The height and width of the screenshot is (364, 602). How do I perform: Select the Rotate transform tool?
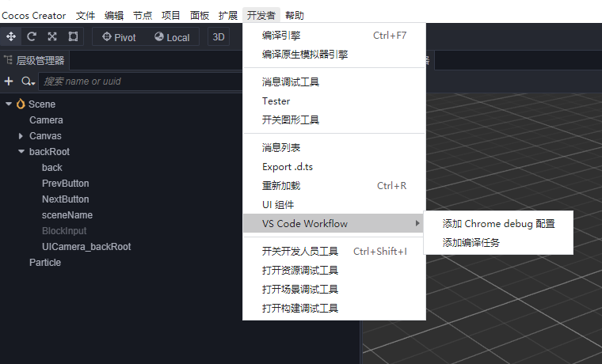click(x=32, y=37)
